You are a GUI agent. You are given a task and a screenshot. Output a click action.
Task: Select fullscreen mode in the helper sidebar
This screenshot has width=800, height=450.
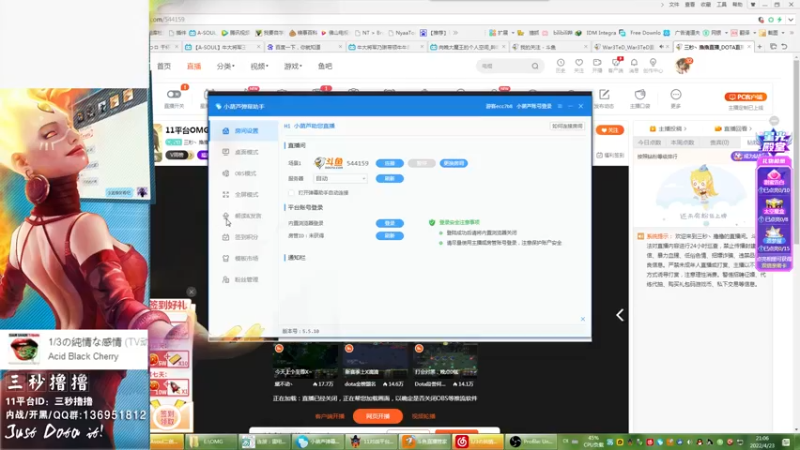(x=243, y=194)
